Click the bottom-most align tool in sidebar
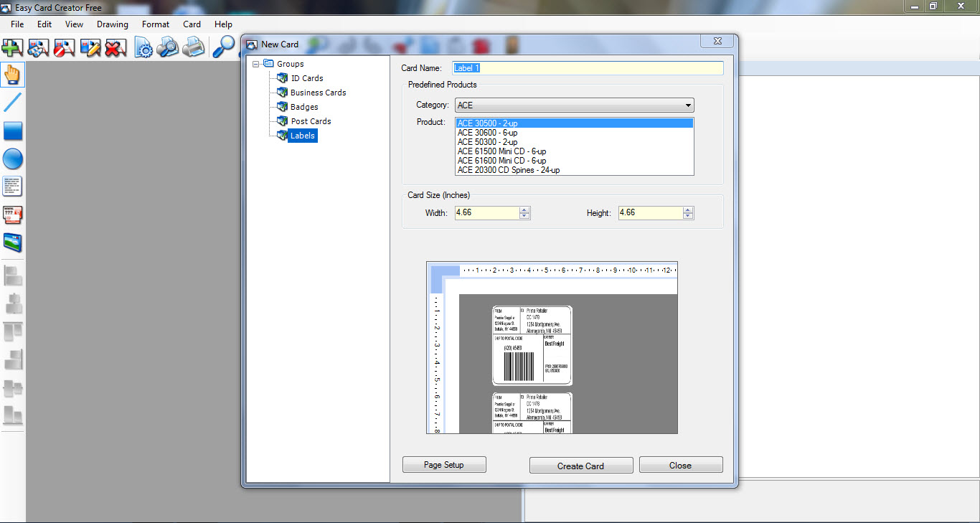The width and height of the screenshot is (980, 523). pos(13,415)
